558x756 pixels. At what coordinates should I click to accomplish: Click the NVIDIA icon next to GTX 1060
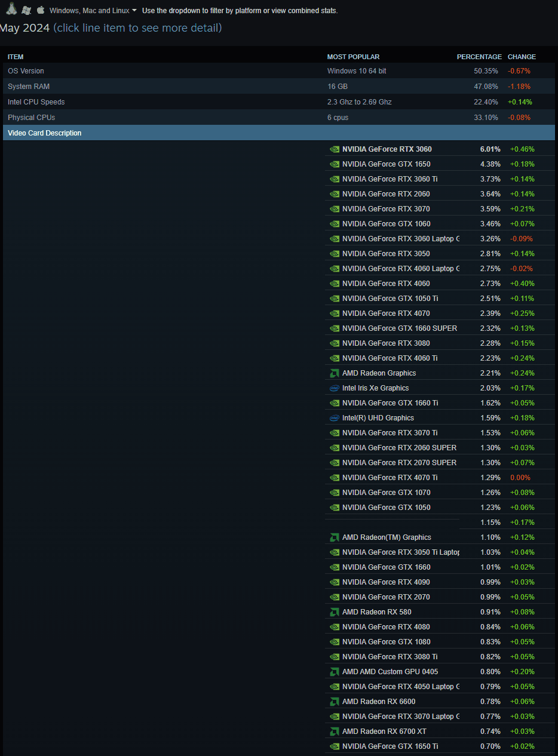335,224
